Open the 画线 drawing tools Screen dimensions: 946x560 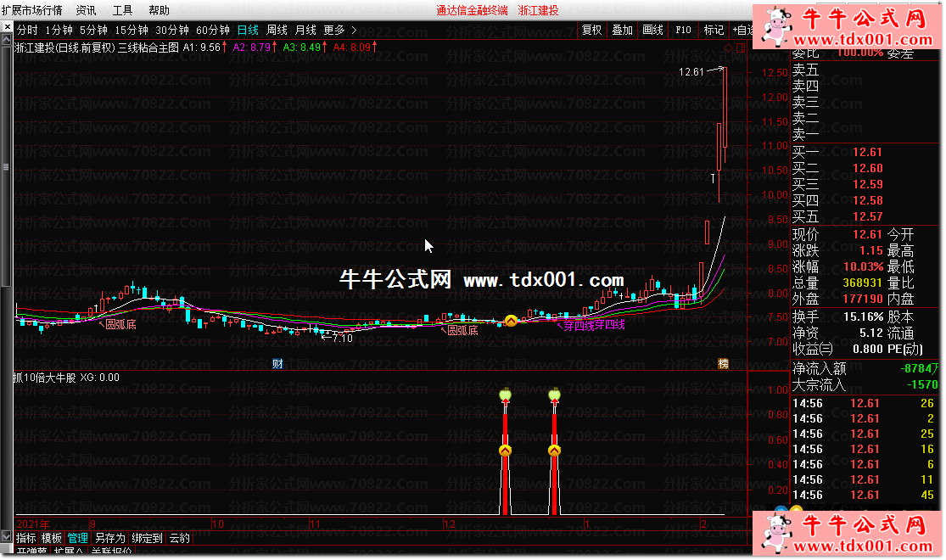pyautogui.click(x=652, y=31)
